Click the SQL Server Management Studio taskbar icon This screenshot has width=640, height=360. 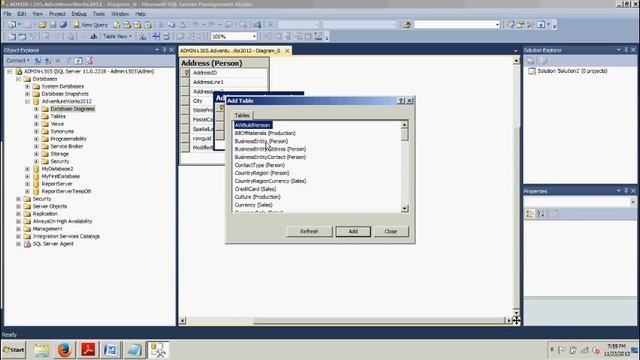[x=158, y=350]
